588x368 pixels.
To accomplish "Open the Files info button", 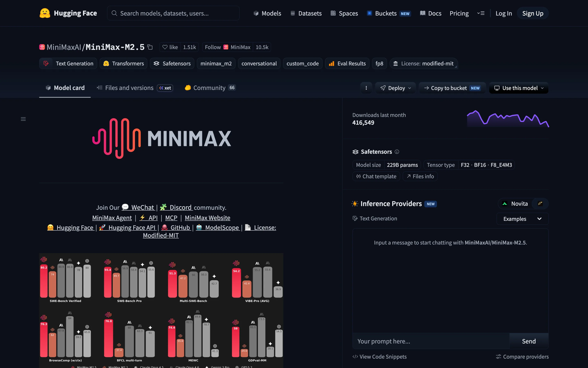I will click(420, 176).
